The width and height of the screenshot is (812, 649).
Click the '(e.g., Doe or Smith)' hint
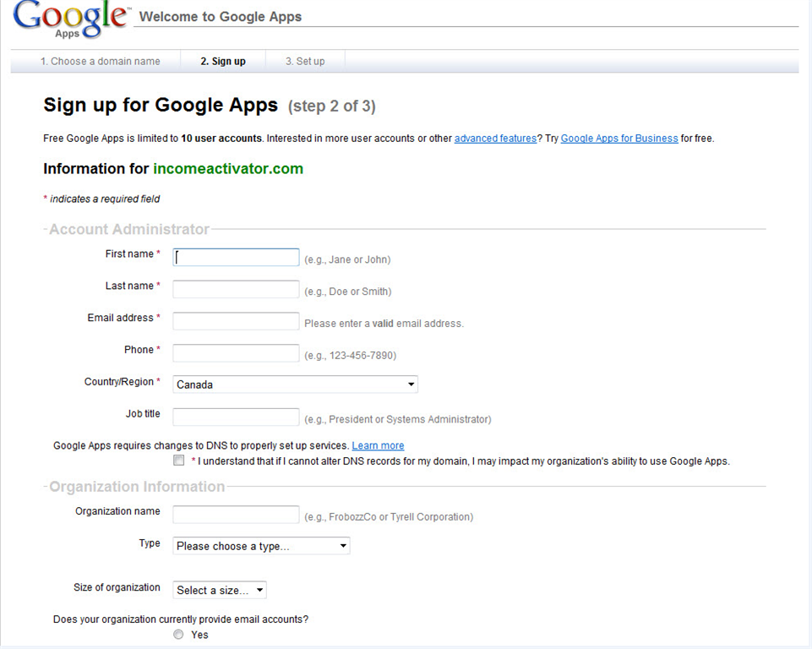tap(347, 292)
